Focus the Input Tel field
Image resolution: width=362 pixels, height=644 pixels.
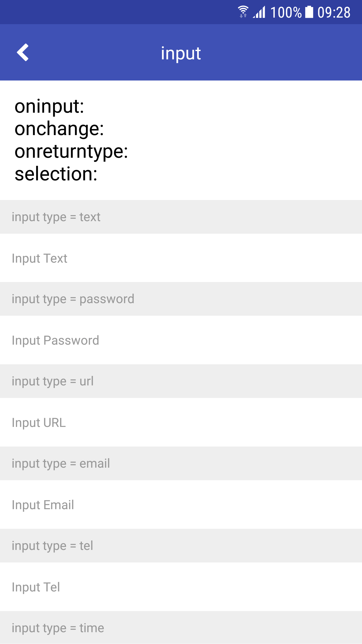[x=181, y=587]
